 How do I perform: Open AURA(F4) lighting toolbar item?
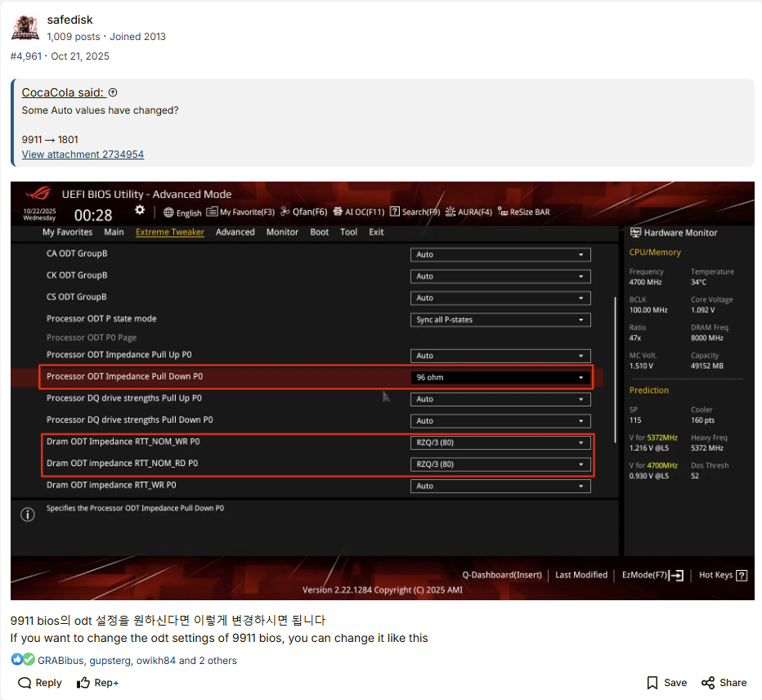pos(469,212)
